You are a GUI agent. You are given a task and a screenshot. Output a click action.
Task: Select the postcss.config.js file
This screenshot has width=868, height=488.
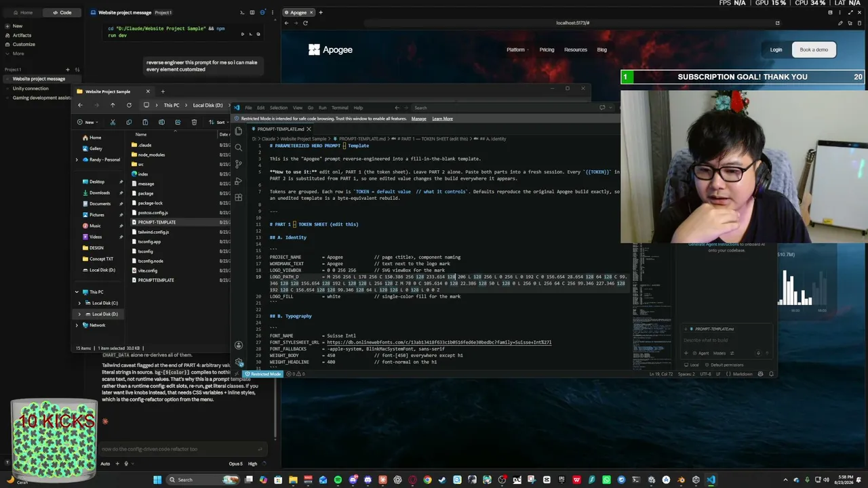tap(153, 213)
